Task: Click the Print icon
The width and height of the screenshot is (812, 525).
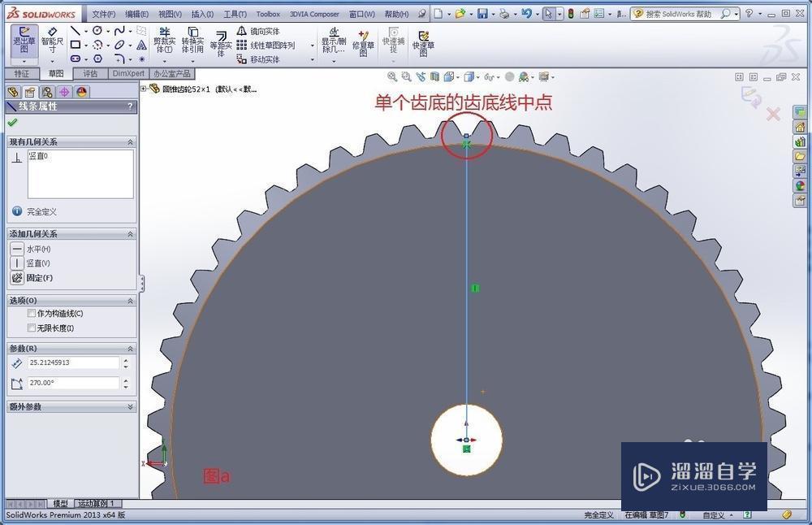Action: 504,14
